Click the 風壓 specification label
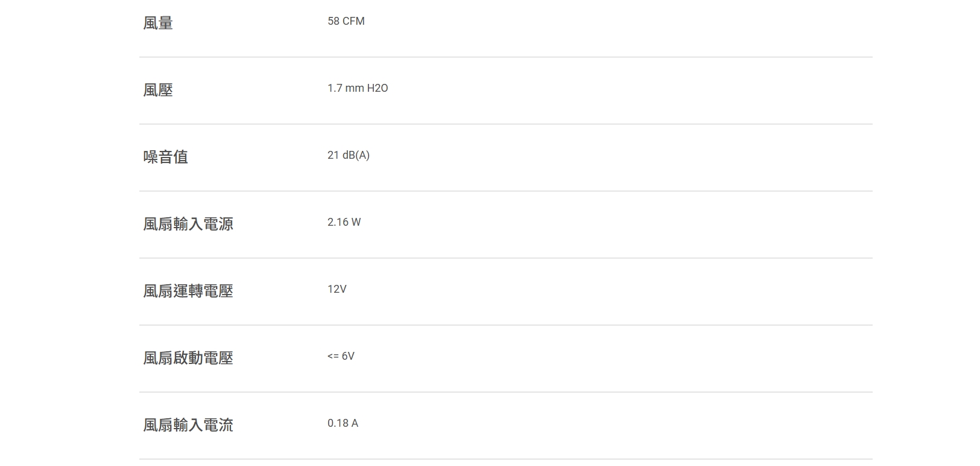This screenshot has height=466, width=980. click(158, 90)
